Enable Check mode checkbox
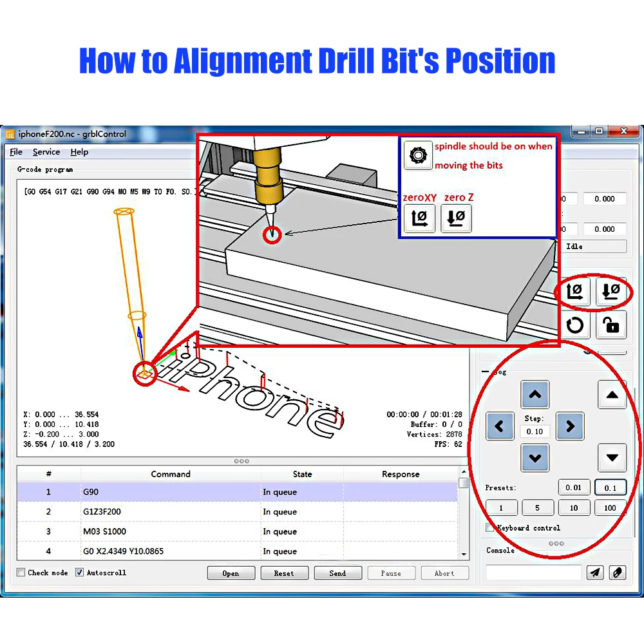644x644 pixels. [x=21, y=572]
